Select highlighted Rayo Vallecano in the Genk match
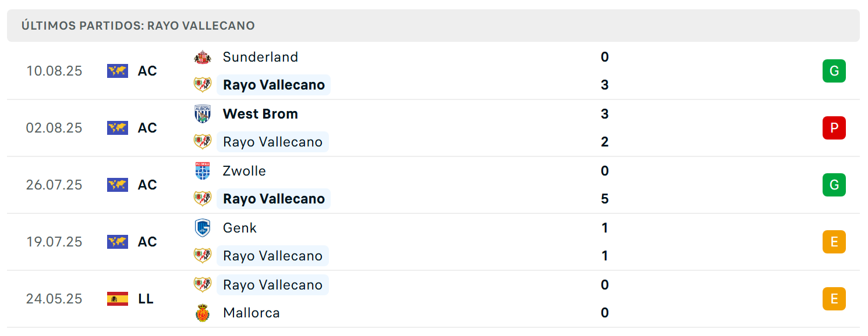 pos(272,256)
